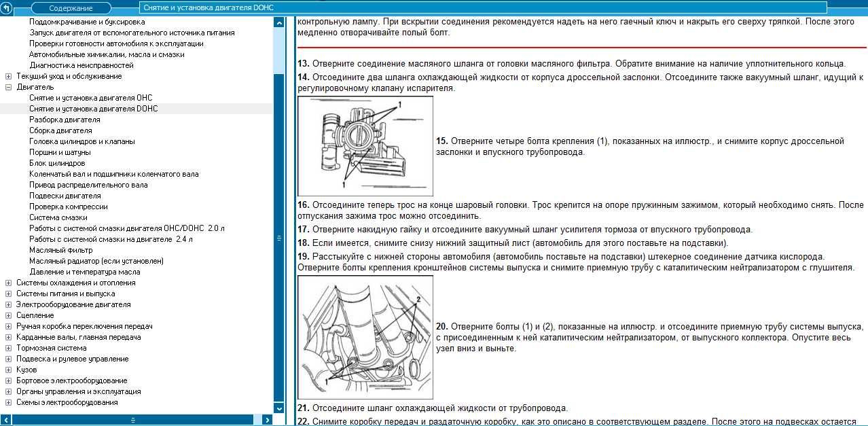Expand the Тормозная система section
Screen dimensions: 868x426
click(x=8, y=348)
